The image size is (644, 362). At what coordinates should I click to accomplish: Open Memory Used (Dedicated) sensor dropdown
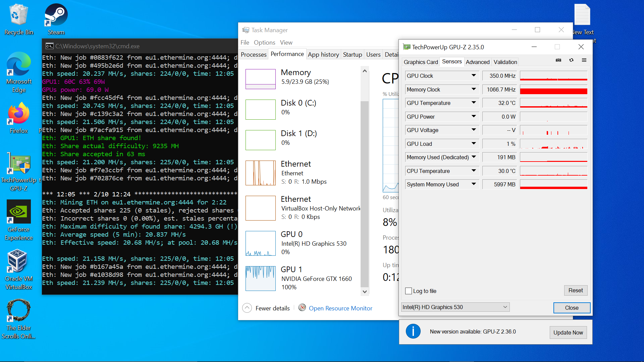474,157
